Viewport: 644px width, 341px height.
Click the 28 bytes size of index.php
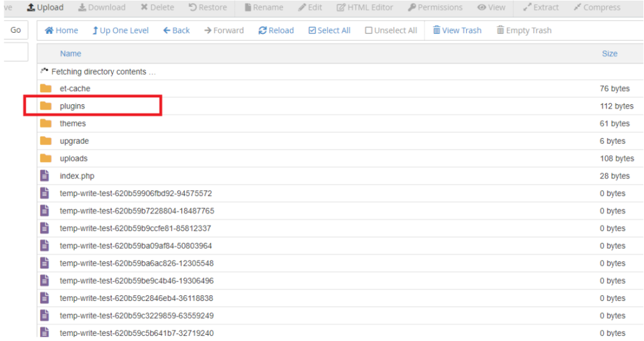pyautogui.click(x=614, y=176)
